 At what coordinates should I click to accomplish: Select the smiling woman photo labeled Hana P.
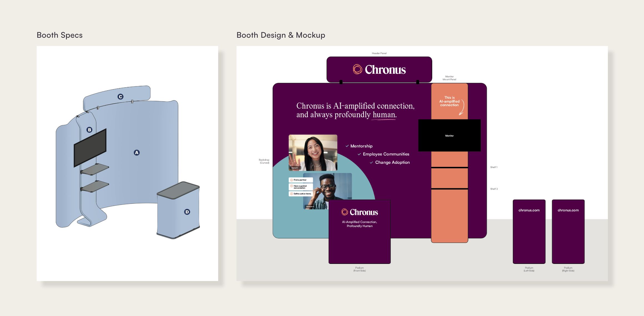pyautogui.click(x=313, y=153)
